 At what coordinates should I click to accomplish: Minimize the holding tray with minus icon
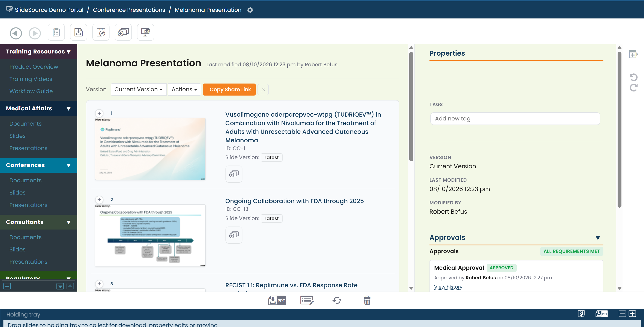pos(622,313)
